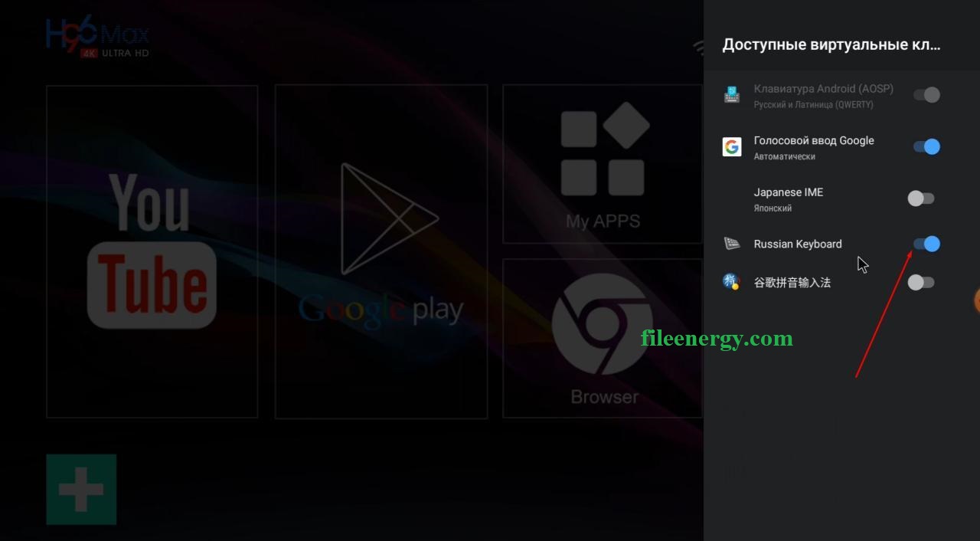Toggle Клавиатура Android (AOSP) switch
The image size is (980, 541).
tap(926, 95)
